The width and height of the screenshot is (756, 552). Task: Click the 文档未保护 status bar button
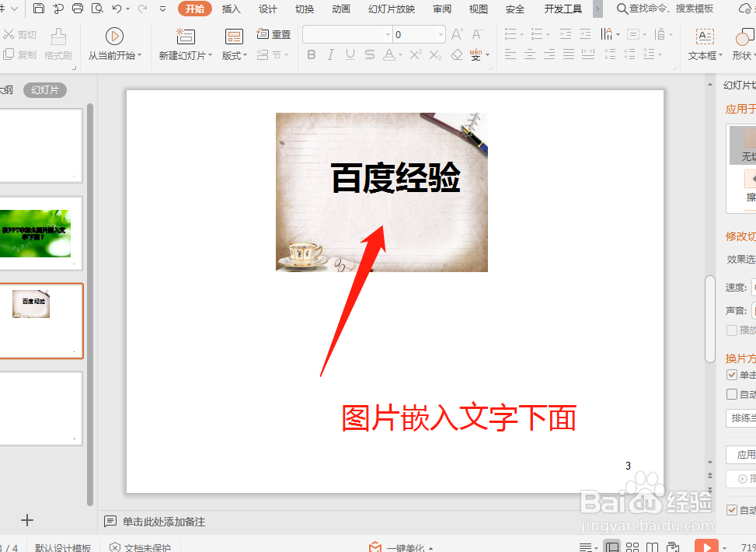click(140, 548)
